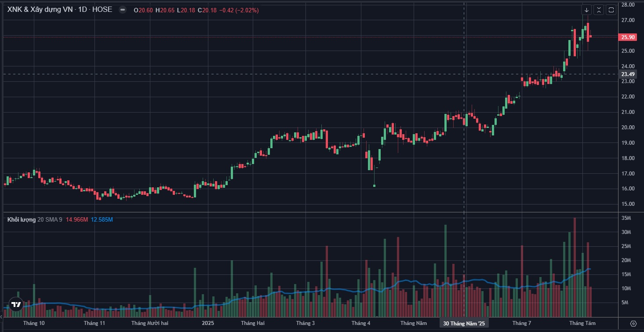
Task: Toggle symbol visibility next to HOSE
Action: point(123,10)
